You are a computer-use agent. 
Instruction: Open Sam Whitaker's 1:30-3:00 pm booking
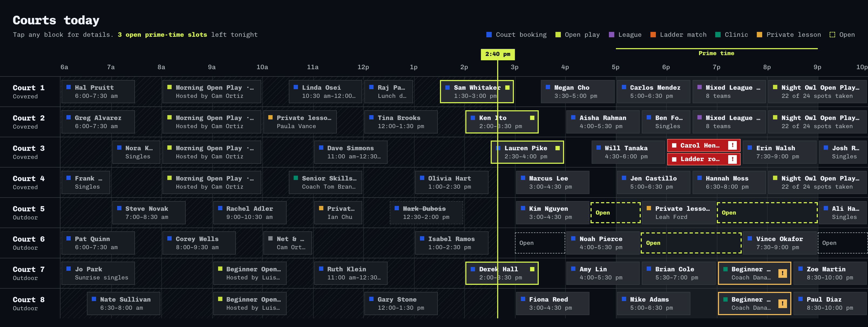[x=477, y=91]
